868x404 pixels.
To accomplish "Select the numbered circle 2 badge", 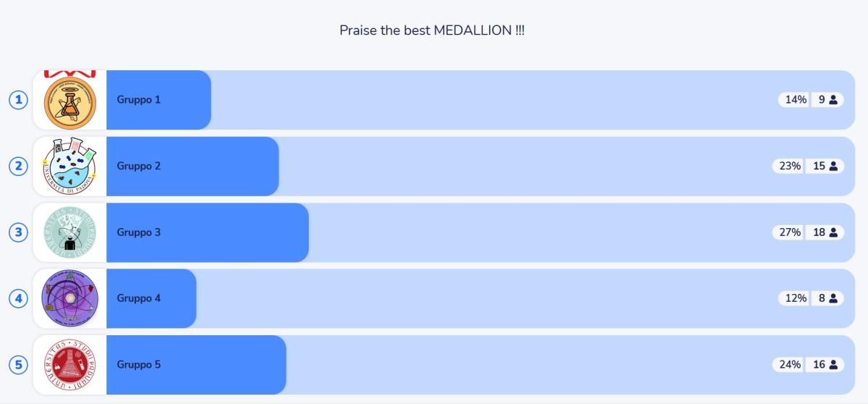I will tap(18, 167).
